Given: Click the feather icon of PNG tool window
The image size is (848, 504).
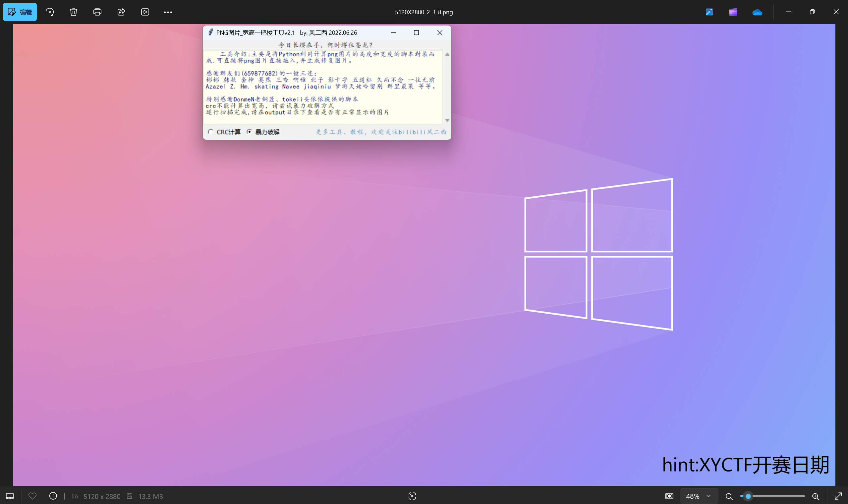Looking at the screenshot, I should 210,32.
